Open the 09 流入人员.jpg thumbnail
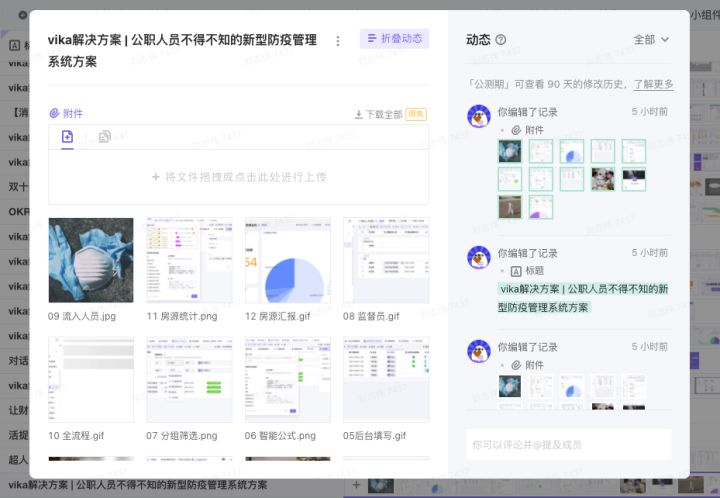The height and width of the screenshot is (498, 720). pyautogui.click(x=91, y=260)
